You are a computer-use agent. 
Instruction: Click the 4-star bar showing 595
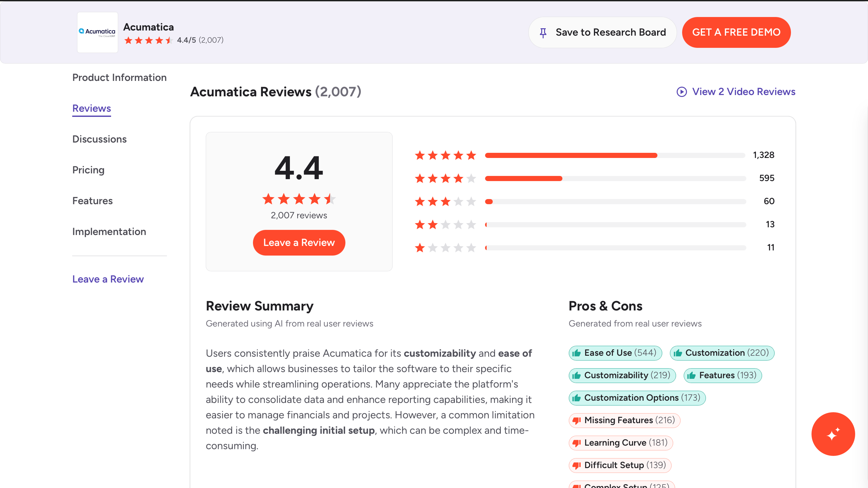(615, 178)
